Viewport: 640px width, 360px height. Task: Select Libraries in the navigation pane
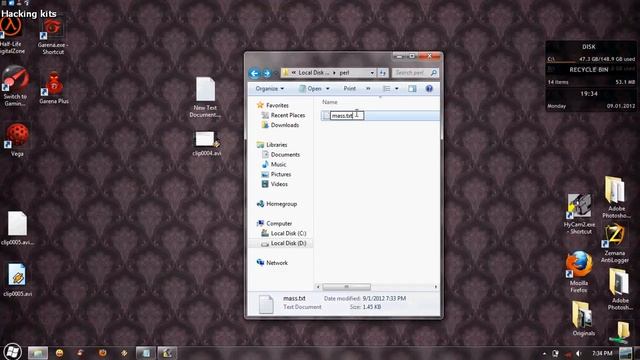[276, 144]
